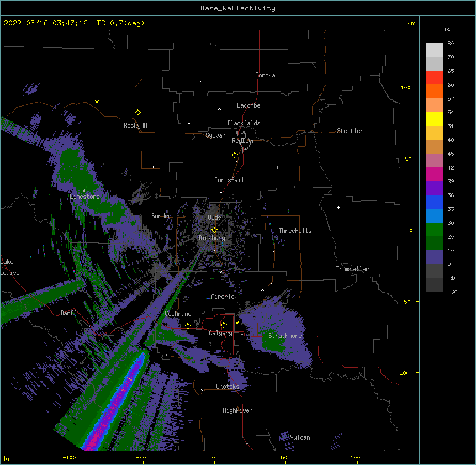Pick the magenta 39-42 dBZ legend swatch

pyautogui.click(x=434, y=174)
